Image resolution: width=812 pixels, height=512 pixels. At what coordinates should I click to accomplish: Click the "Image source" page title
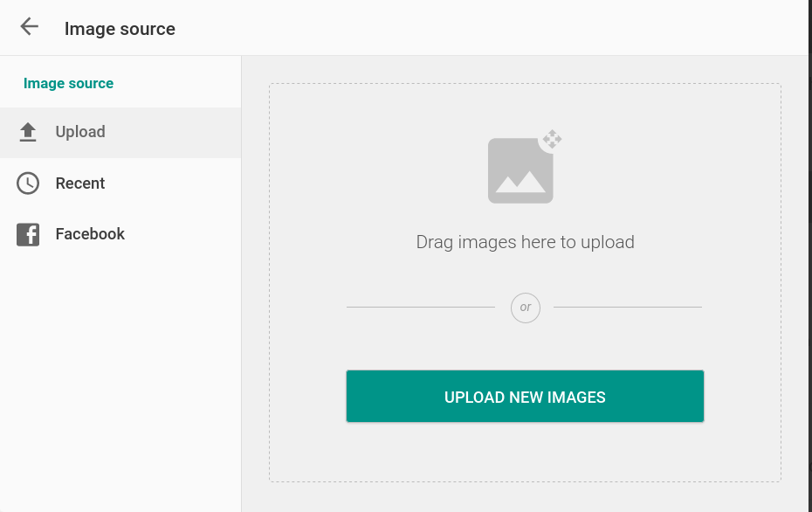[120, 29]
